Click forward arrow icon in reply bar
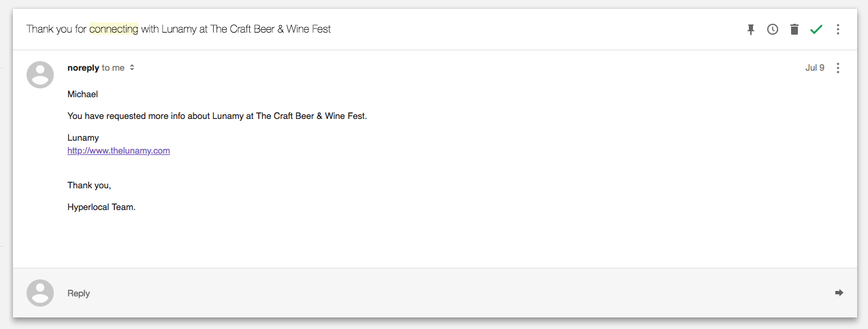The height and width of the screenshot is (329, 868). pos(839,293)
